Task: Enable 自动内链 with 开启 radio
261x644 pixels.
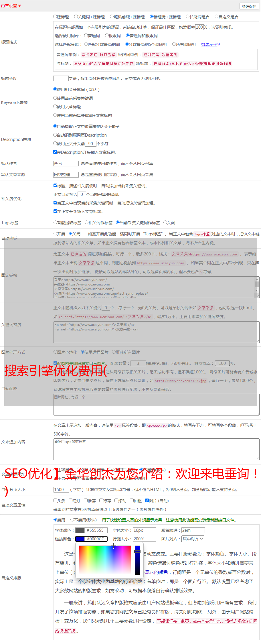Action: (x=55, y=234)
